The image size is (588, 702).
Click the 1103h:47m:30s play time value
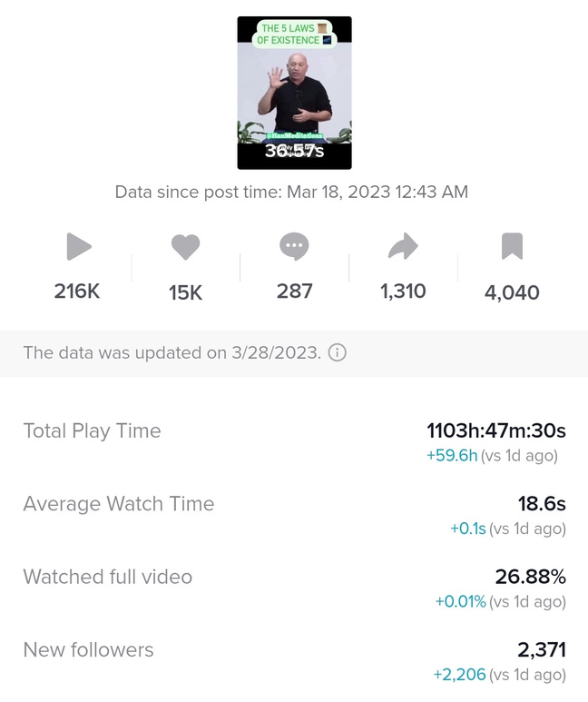pos(496,430)
